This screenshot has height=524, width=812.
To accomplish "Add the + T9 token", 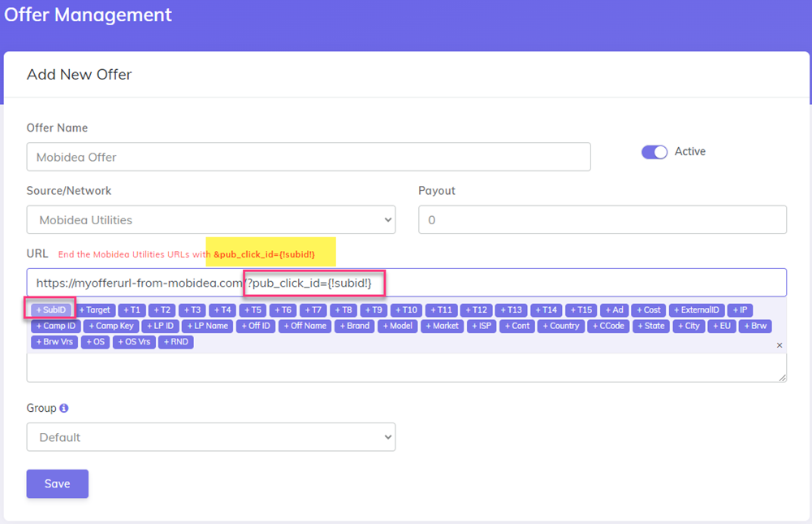I will 374,310.
